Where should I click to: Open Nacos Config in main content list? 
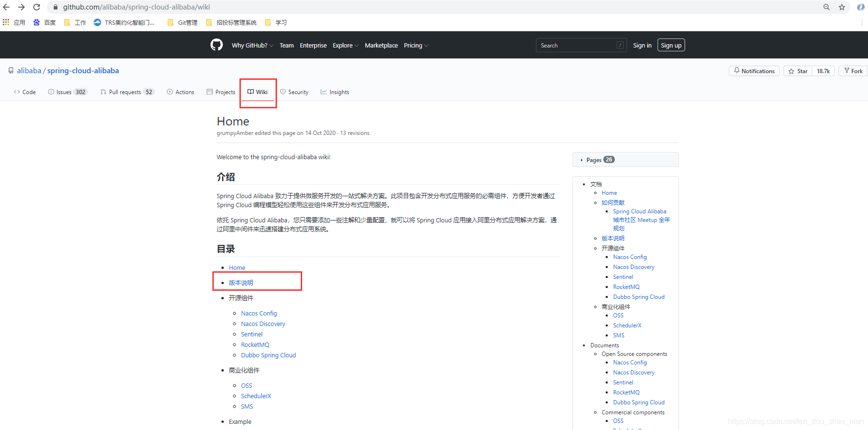tap(259, 314)
